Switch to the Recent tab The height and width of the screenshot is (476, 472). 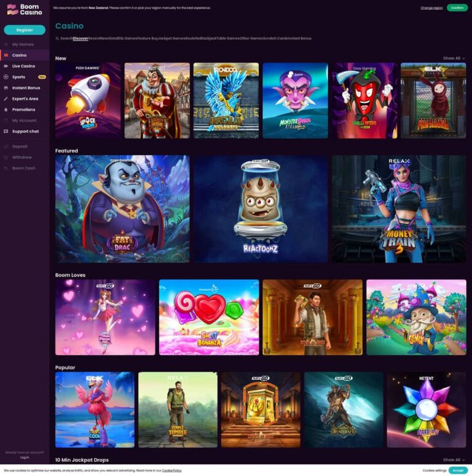(94, 39)
